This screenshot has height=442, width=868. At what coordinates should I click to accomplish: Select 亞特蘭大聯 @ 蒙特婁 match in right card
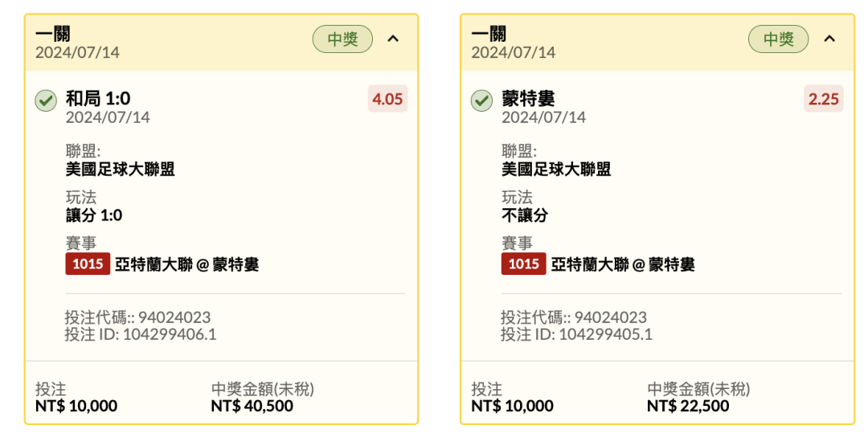[x=623, y=264]
